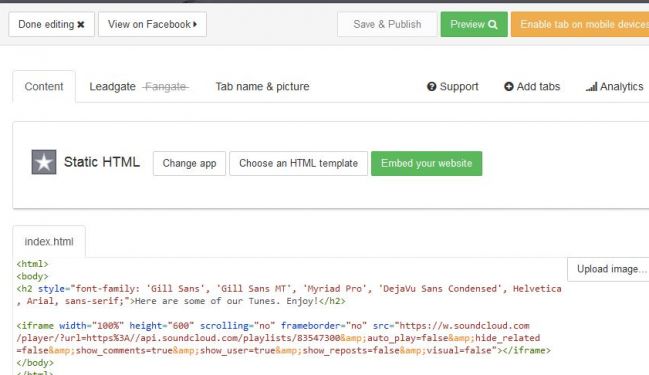The height and width of the screenshot is (375, 649).
Task: Enable tab on mobile devices
Action: [580, 24]
